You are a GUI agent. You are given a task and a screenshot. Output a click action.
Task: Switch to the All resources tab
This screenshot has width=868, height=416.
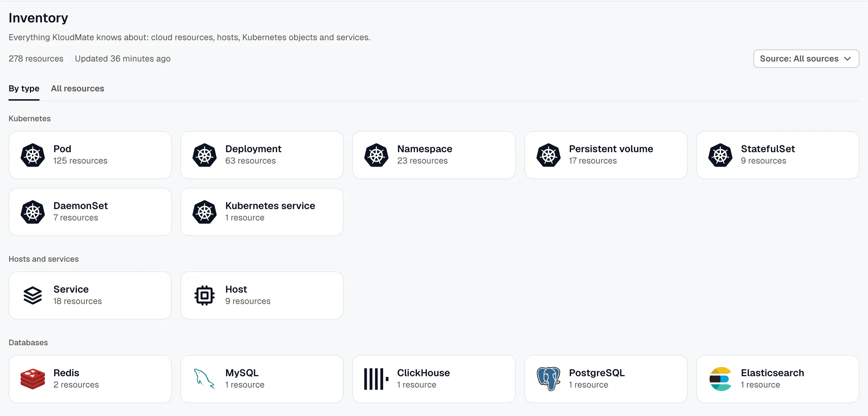click(78, 89)
